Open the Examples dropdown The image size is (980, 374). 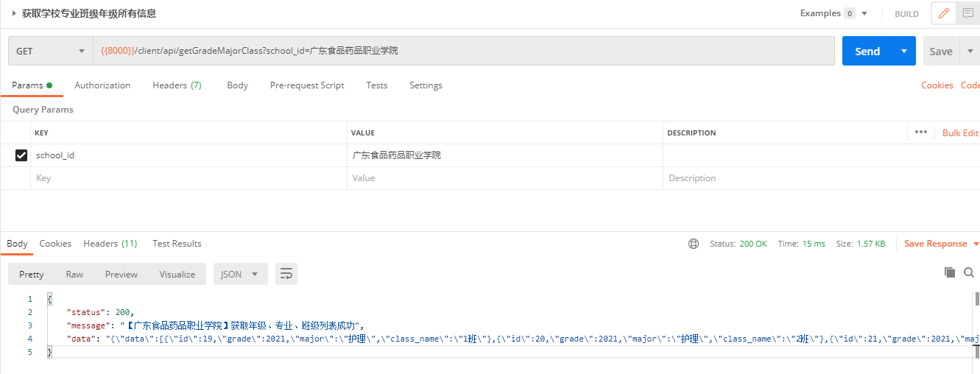click(833, 13)
